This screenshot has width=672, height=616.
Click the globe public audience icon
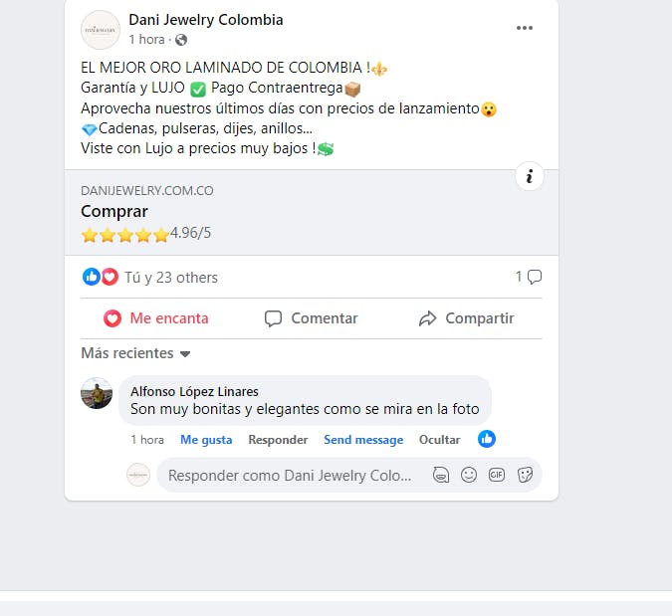point(181,40)
